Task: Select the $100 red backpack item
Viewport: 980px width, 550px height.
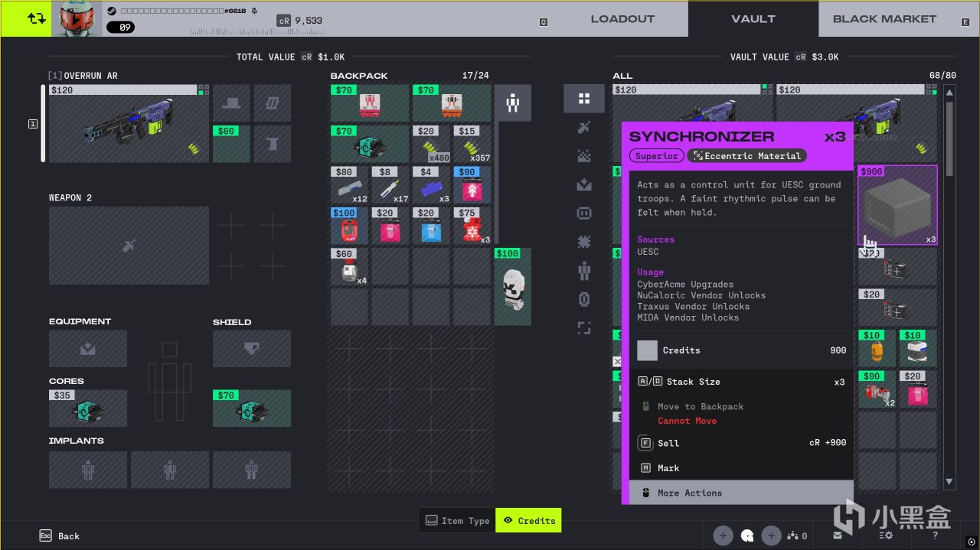Action: coord(350,226)
